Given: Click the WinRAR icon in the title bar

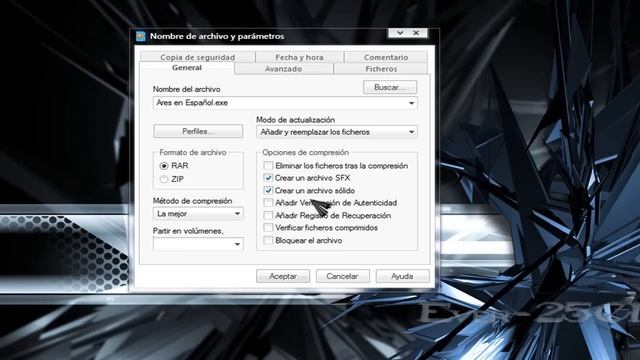Looking at the screenshot, I should pyautogui.click(x=141, y=36).
